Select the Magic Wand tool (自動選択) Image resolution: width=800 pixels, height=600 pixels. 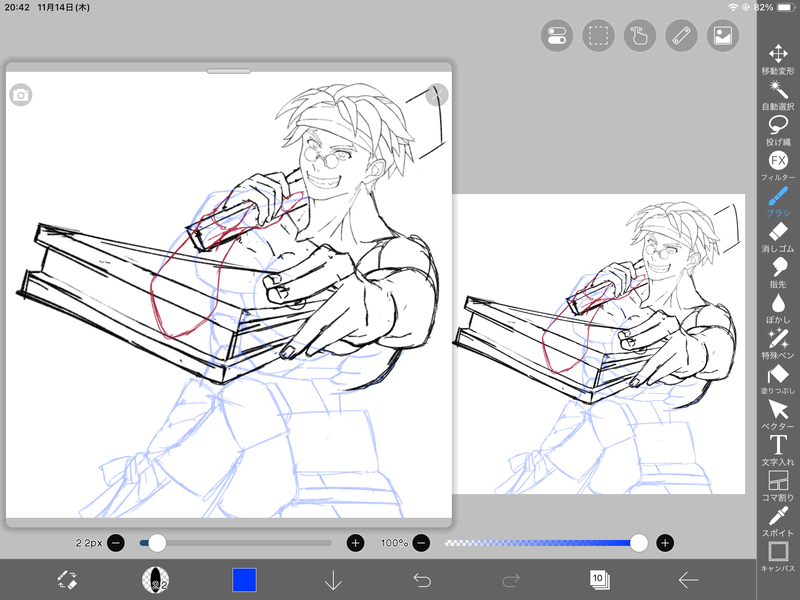(778, 95)
